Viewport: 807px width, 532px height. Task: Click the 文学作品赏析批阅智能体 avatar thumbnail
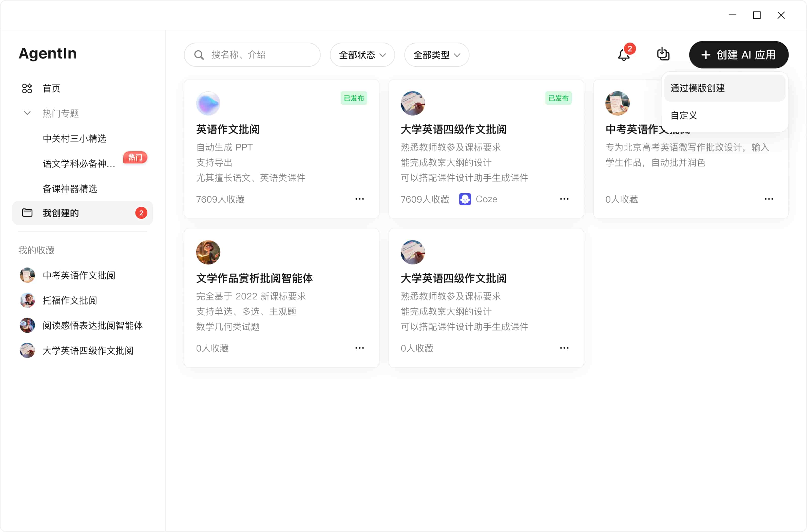pyautogui.click(x=208, y=252)
